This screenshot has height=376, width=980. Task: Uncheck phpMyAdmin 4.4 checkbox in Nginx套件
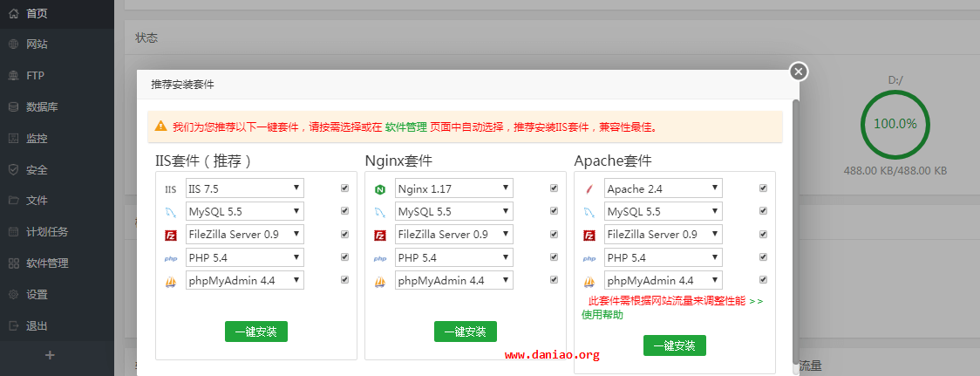tap(554, 280)
